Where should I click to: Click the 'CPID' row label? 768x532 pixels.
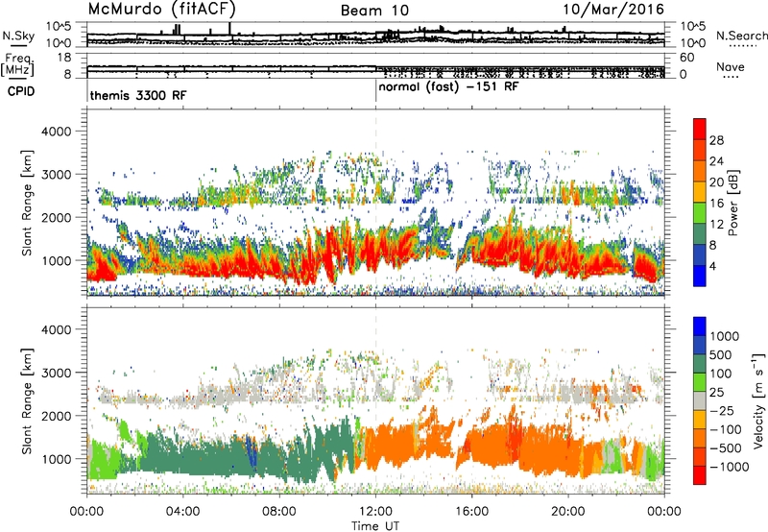[x=21, y=91]
